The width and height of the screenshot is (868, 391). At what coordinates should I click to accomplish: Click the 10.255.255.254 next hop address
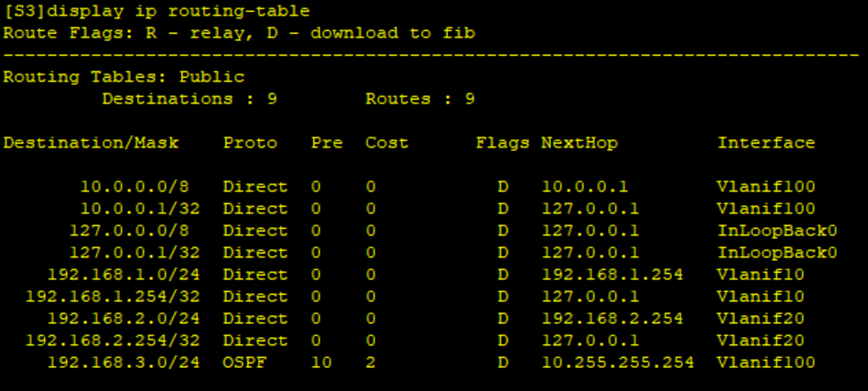pyautogui.click(x=613, y=363)
